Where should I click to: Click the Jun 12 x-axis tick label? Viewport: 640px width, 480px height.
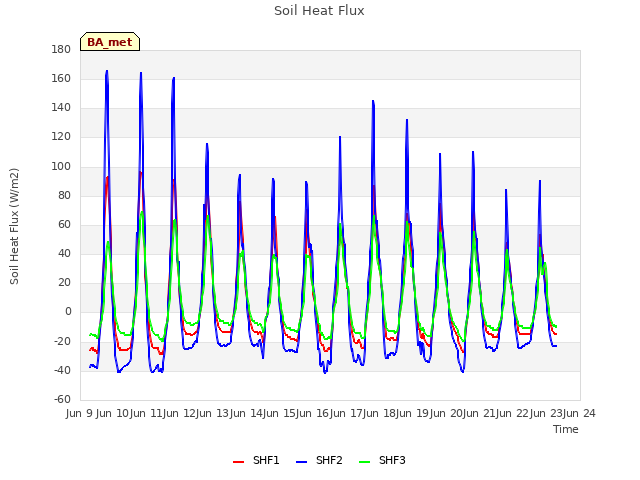pos(177,413)
